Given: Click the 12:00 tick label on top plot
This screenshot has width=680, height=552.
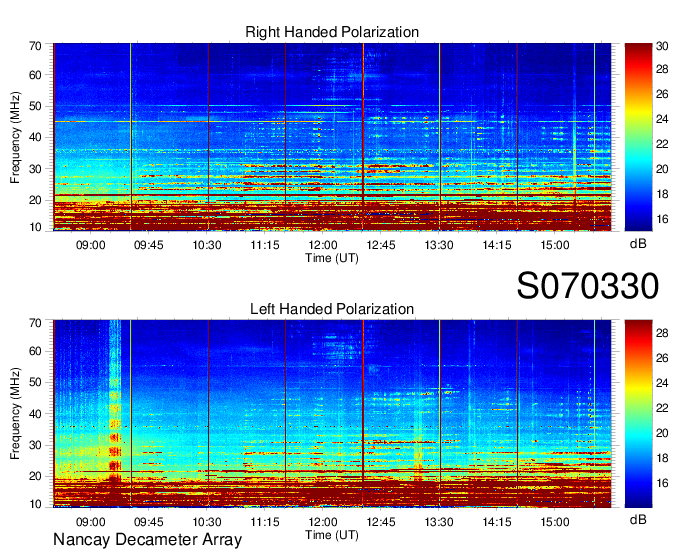Looking at the screenshot, I should (x=323, y=245).
